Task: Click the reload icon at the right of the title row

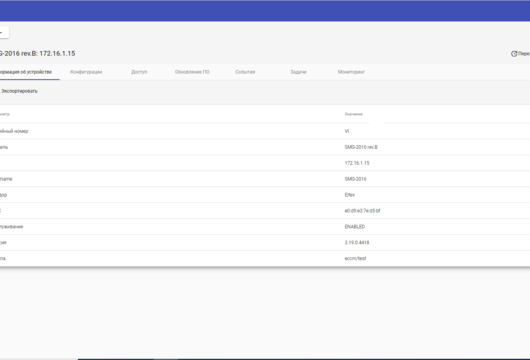Action: [x=514, y=53]
